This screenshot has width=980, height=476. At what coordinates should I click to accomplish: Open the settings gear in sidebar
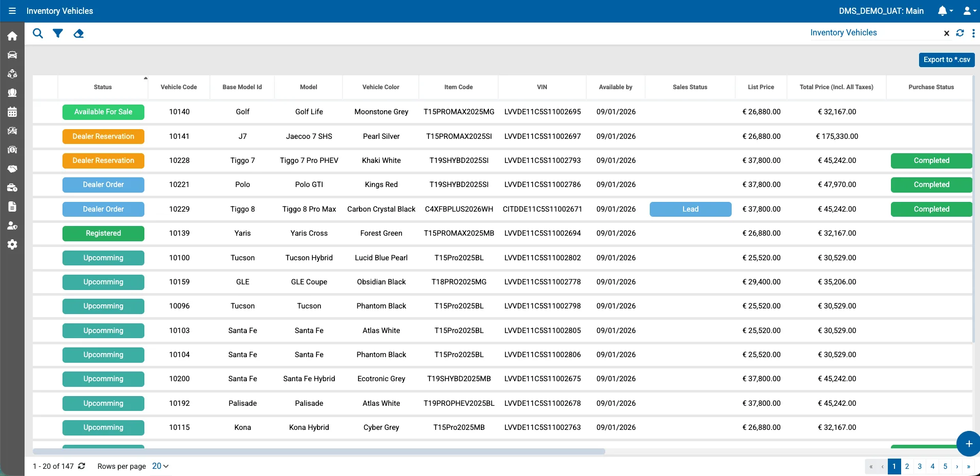[12, 244]
